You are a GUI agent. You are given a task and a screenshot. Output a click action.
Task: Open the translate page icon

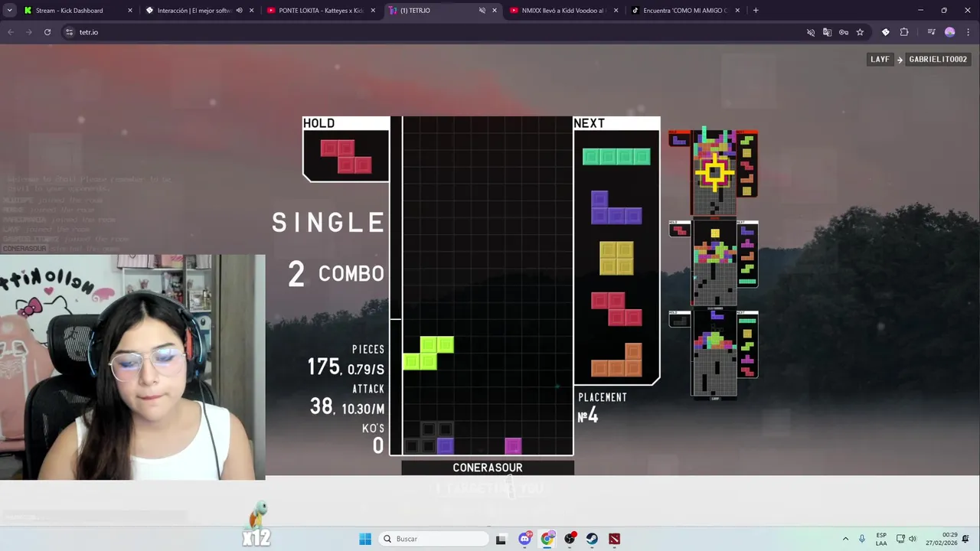[x=827, y=32]
